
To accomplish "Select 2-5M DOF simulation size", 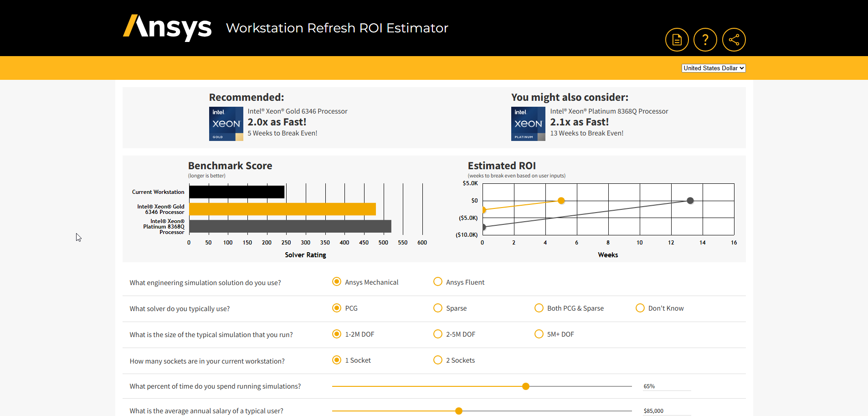I will click(x=438, y=334).
